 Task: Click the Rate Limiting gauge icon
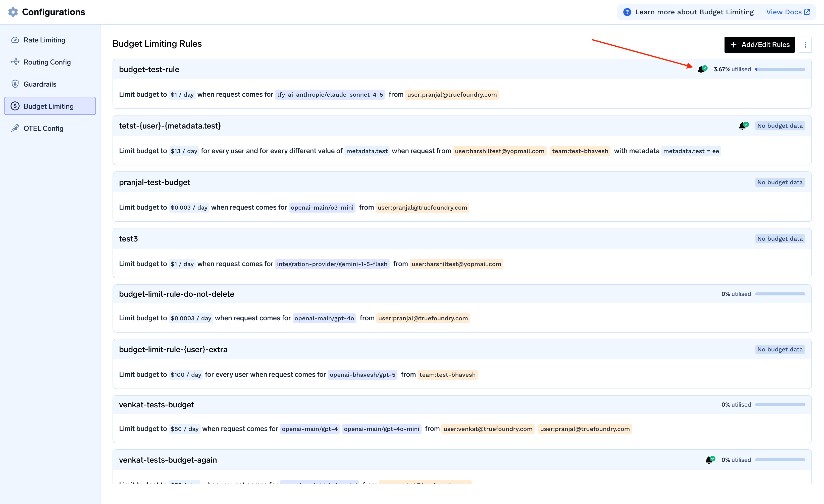[15, 40]
